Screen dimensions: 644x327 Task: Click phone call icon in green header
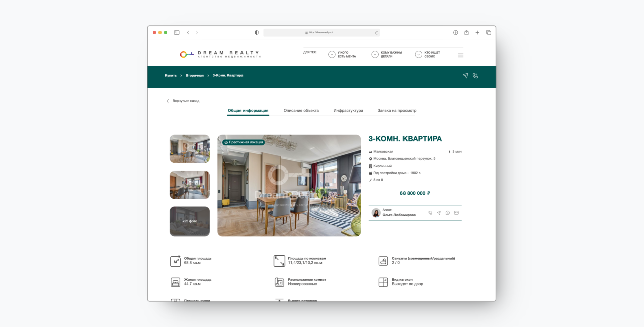point(475,76)
